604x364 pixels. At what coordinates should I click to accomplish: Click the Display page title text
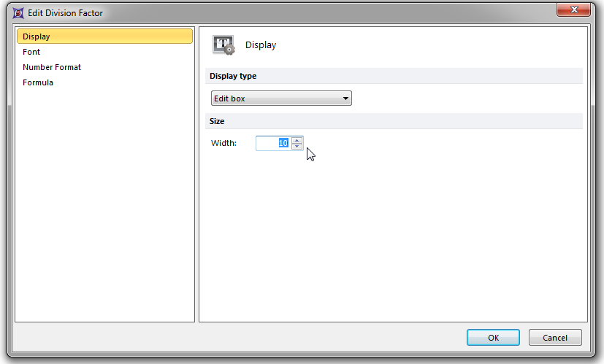point(261,45)
